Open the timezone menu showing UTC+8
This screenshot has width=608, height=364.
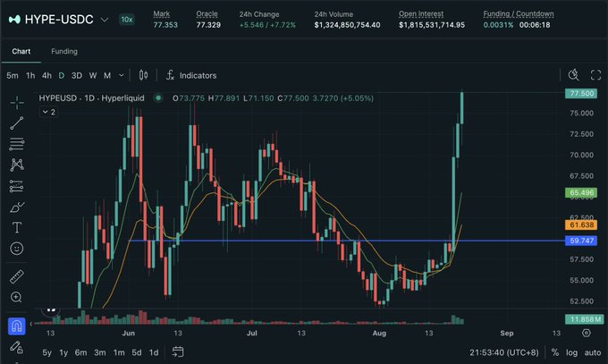point(504,352)
